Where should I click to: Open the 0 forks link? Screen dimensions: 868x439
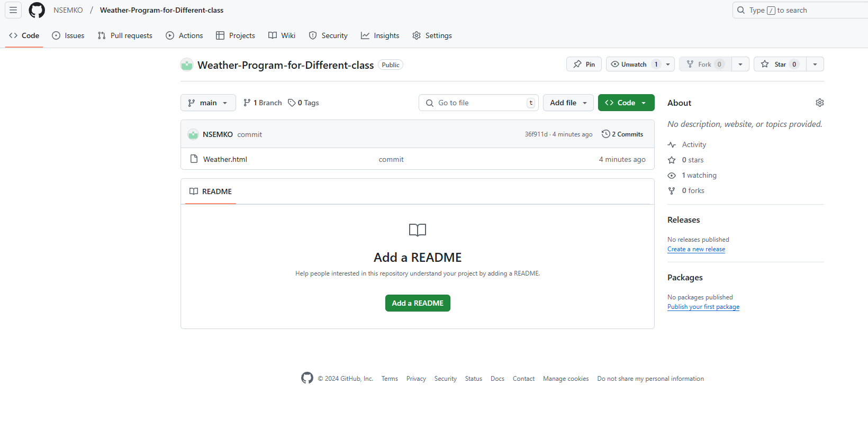686,190
